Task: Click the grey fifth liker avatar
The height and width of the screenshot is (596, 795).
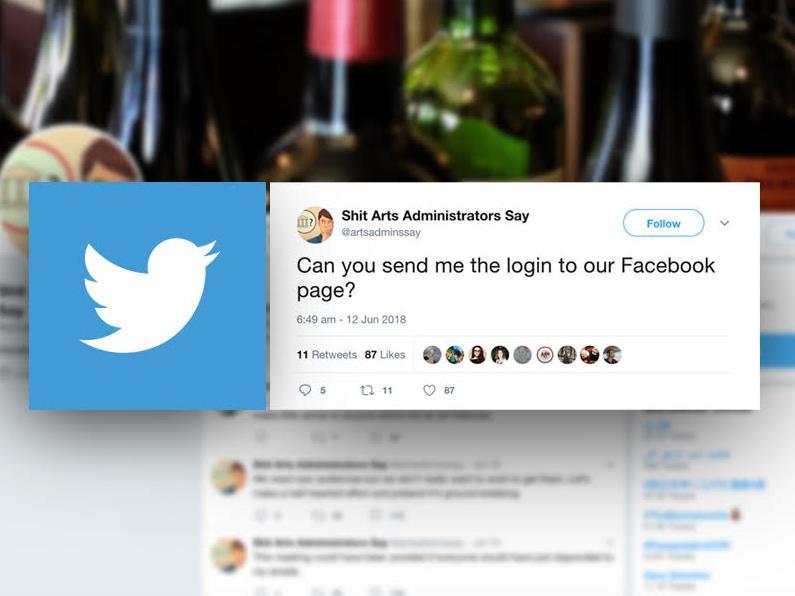Action: point(522,355)
